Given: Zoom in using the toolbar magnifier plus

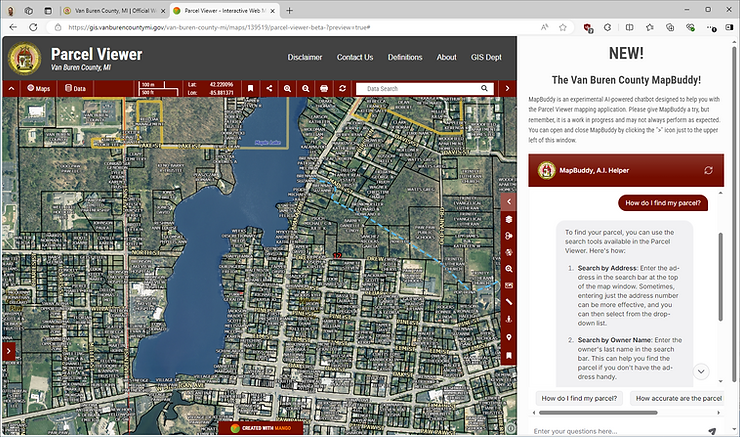Looking at the screenshot, I should click(x=287, y=88).
